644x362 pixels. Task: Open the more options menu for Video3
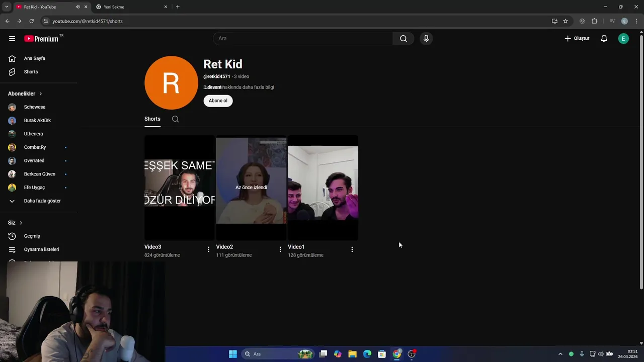(208, 249)
